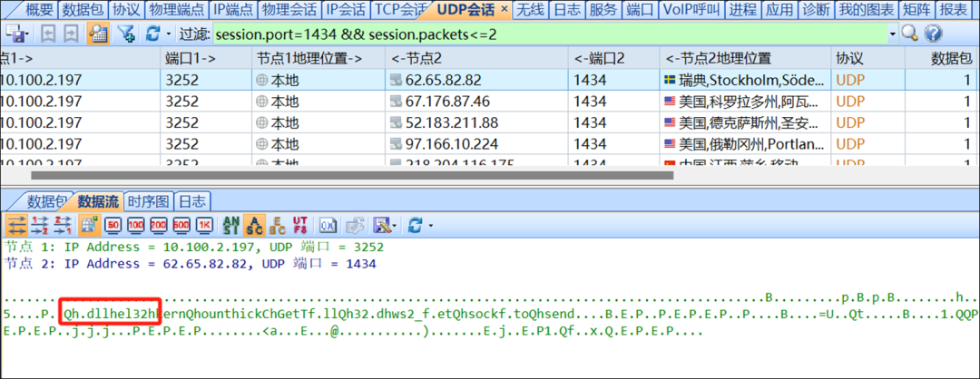
Task: Click the add filter funnel icon
Action: (127, 34)
